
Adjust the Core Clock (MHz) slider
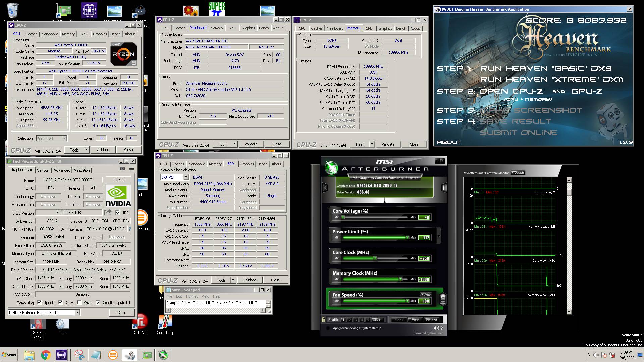tap(375, 258)
